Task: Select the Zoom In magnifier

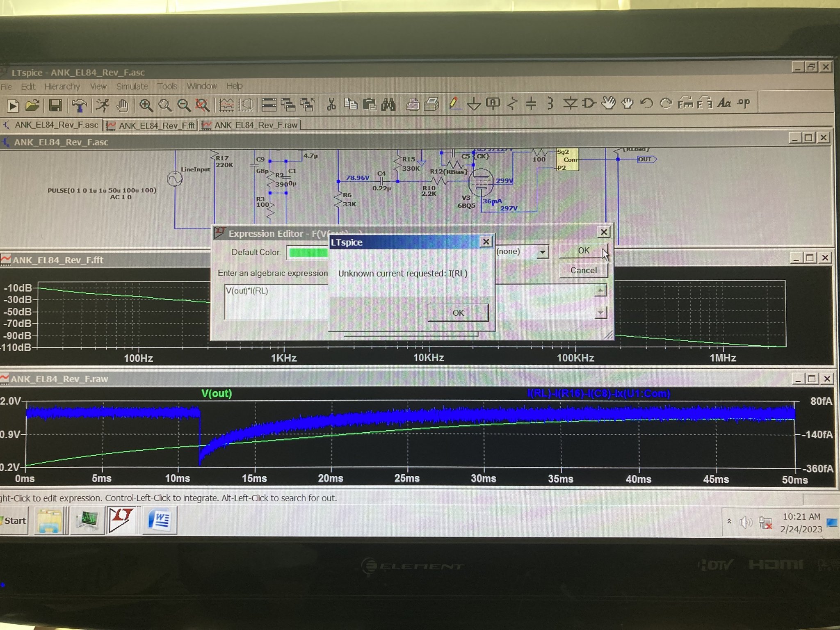Action: 146,105
